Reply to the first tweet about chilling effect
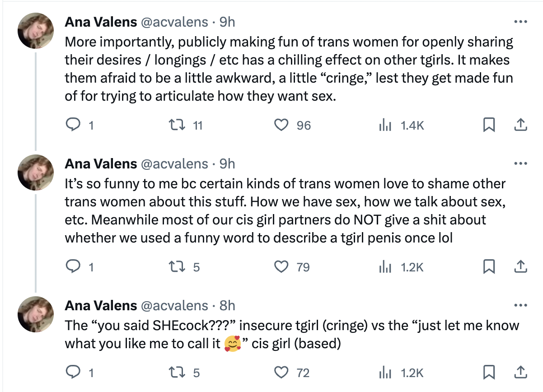Screen dimensions: 543x392 tap(73, 125)
